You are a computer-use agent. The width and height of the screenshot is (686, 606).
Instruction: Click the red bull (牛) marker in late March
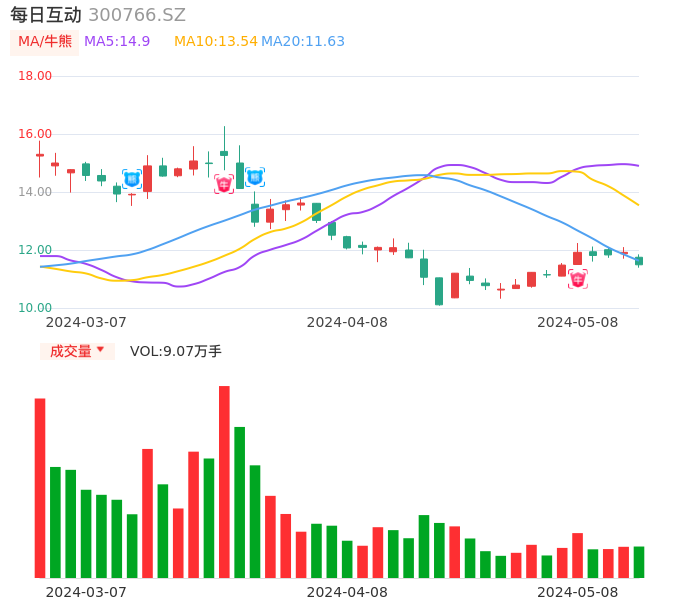point(223,184)
